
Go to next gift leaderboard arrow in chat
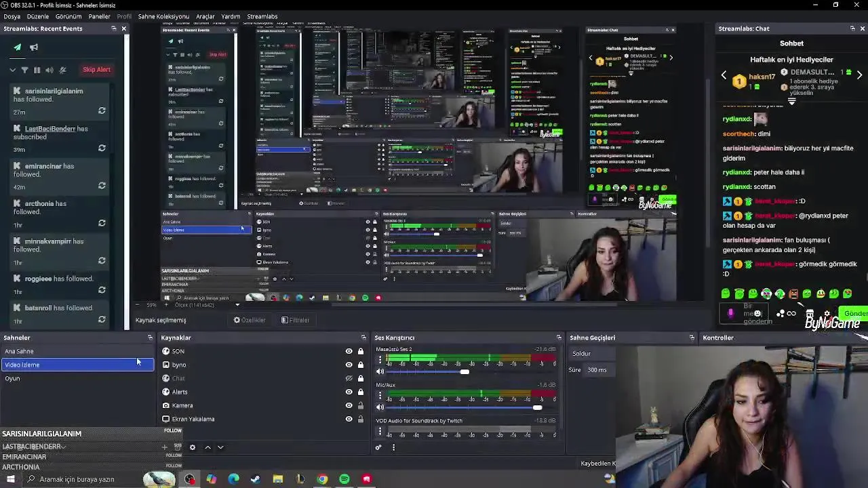pos(860,75)
